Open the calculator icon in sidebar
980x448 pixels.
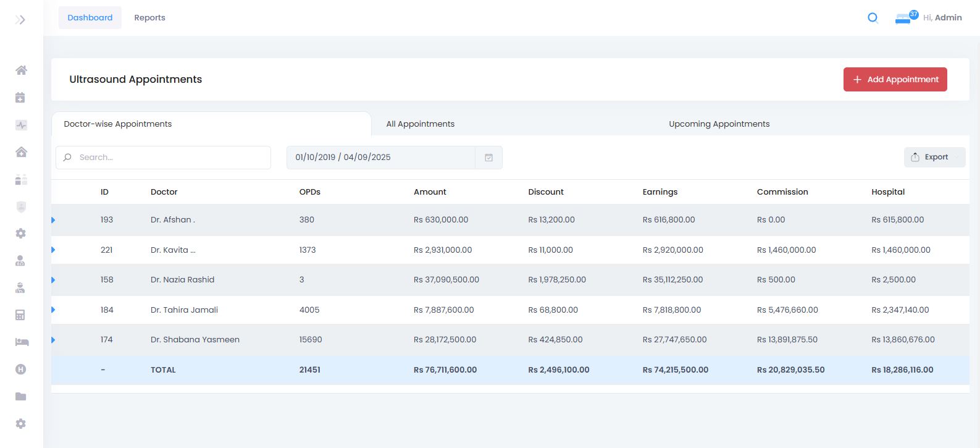coord(20,315)
